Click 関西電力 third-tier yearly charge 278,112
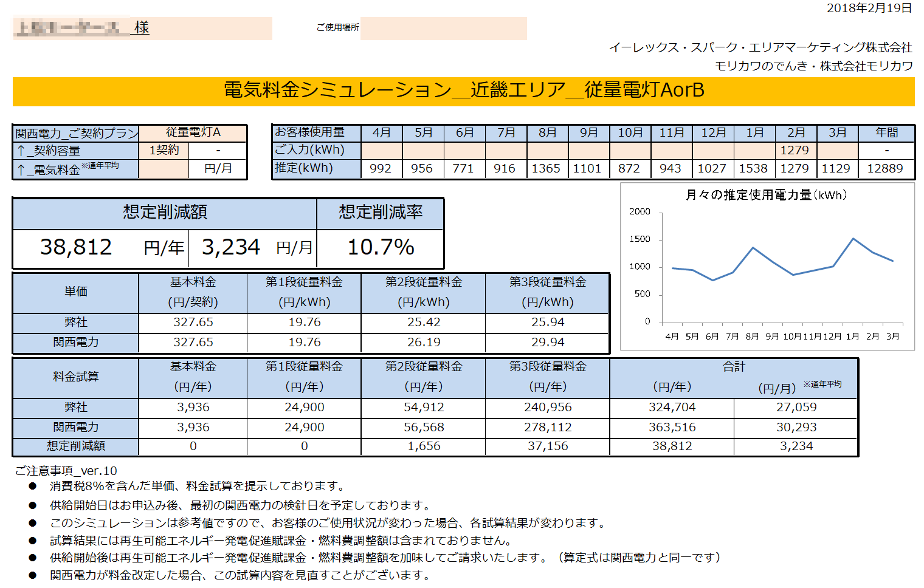 tap(548, 428)
